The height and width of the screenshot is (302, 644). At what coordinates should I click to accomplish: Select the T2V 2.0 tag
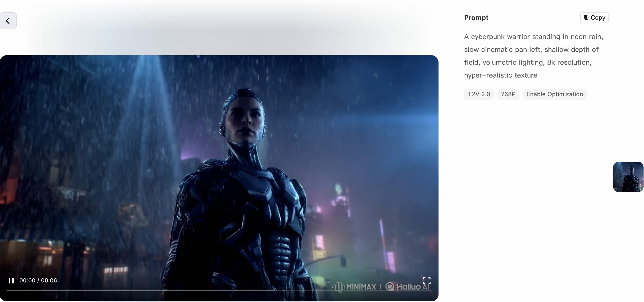(x=479, y=94)
